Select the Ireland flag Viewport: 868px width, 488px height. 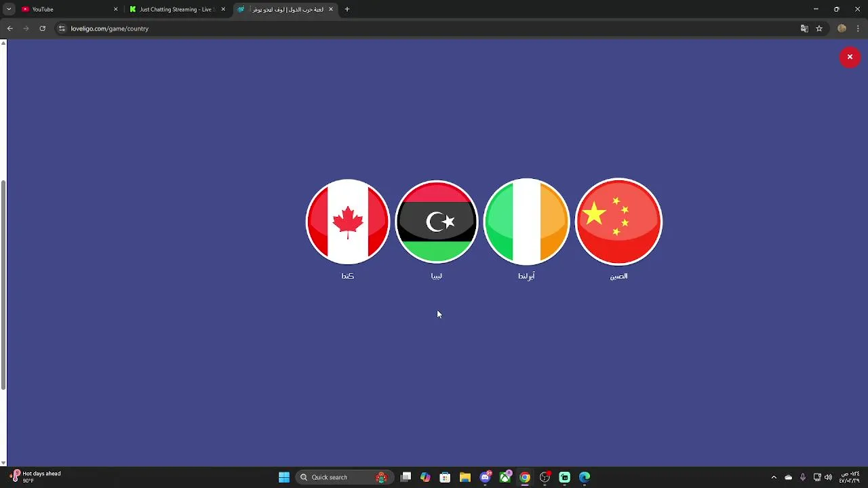click(526, 222)
